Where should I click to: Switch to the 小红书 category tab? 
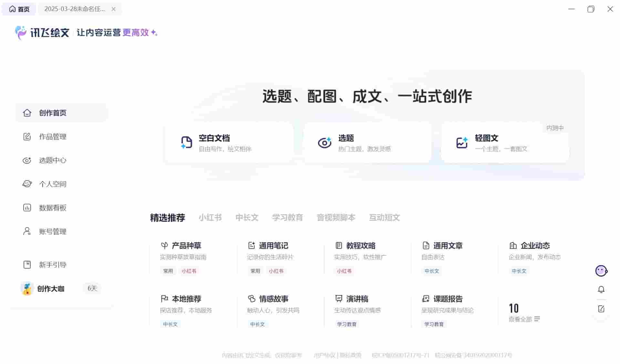(210, 217)
